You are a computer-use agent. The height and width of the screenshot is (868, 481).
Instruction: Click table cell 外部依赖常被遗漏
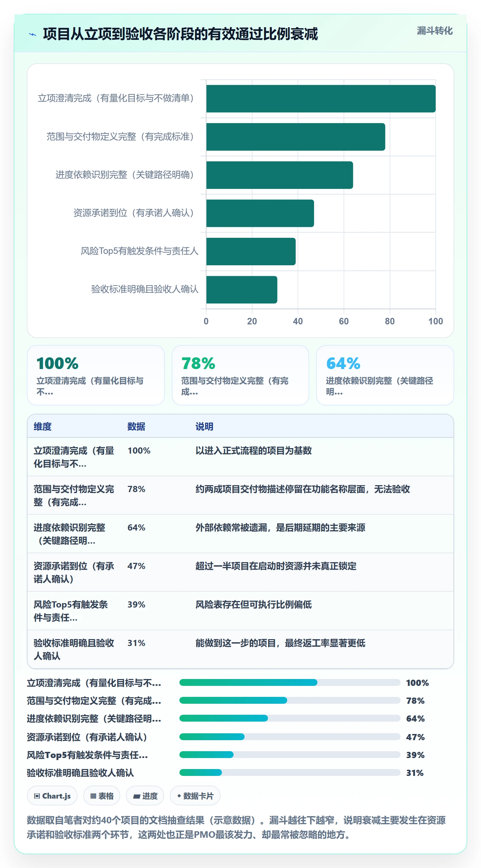click(x=280, y=527)
